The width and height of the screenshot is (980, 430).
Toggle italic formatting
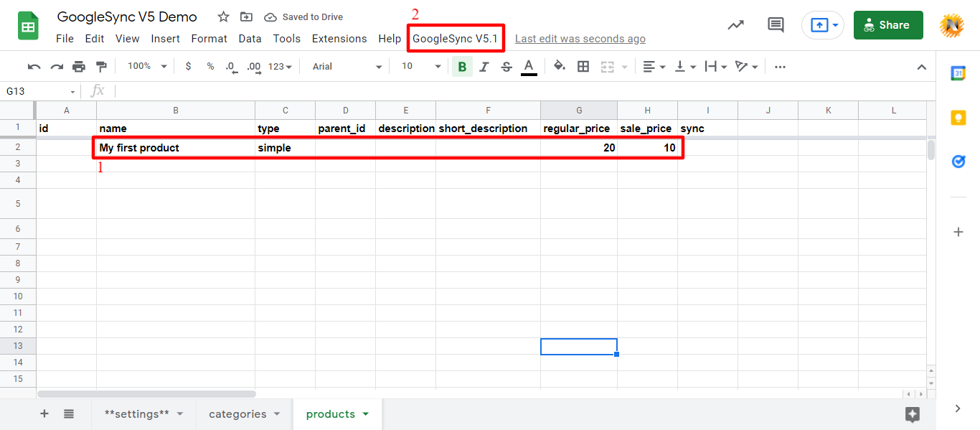click(x=484, y=66)
